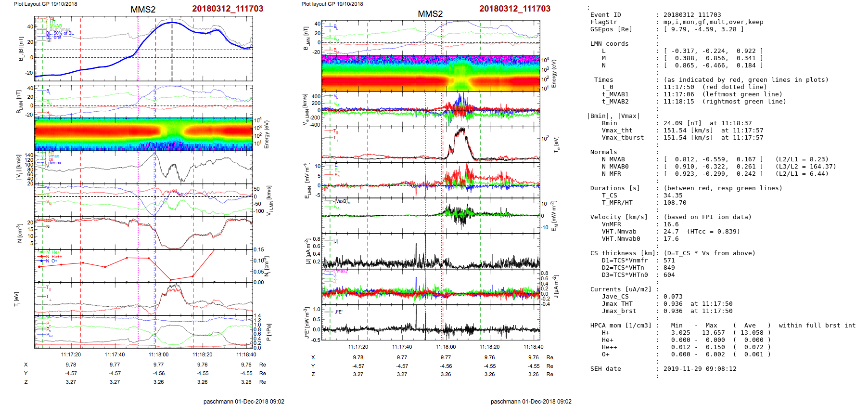Click the LMN coords heading
868x405 pixels.
coord(609,44)
